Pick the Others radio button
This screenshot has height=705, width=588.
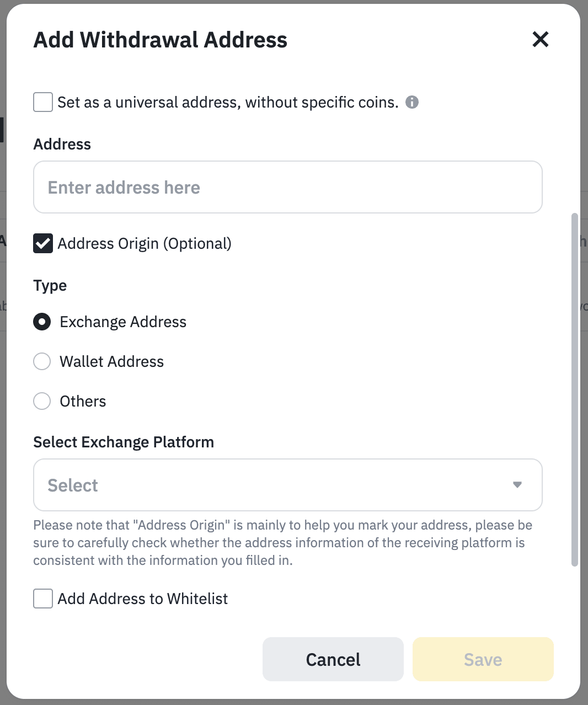42,401
